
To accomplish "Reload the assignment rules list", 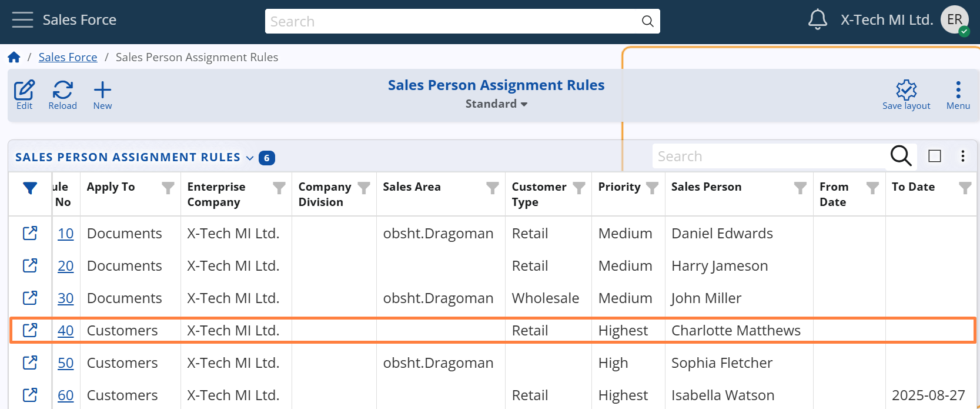I will coord(62,95).
